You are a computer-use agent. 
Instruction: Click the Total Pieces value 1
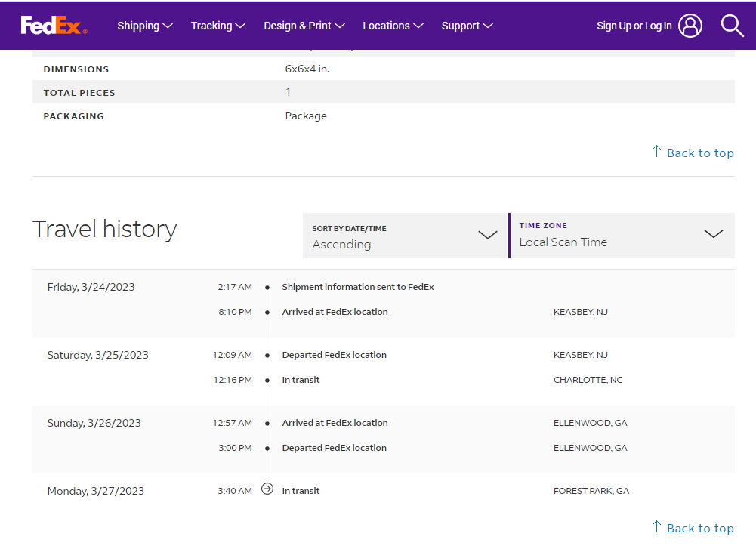[x=288, y=92]
